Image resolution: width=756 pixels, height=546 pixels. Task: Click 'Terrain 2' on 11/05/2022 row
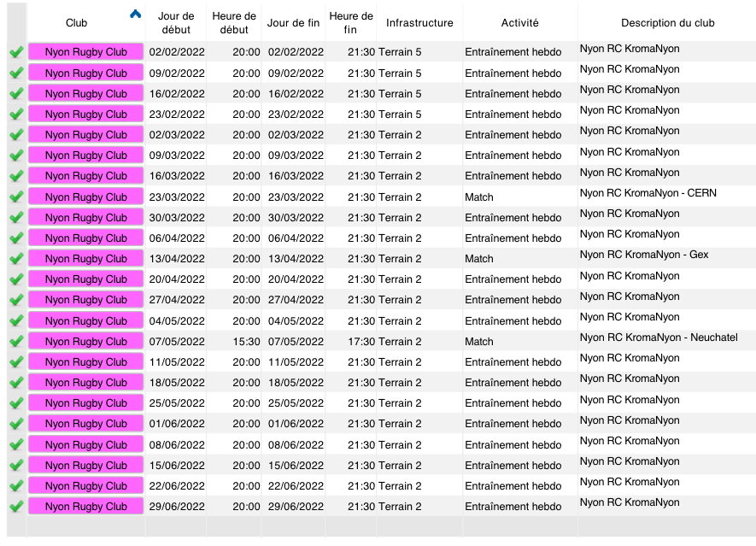(400, 362)
